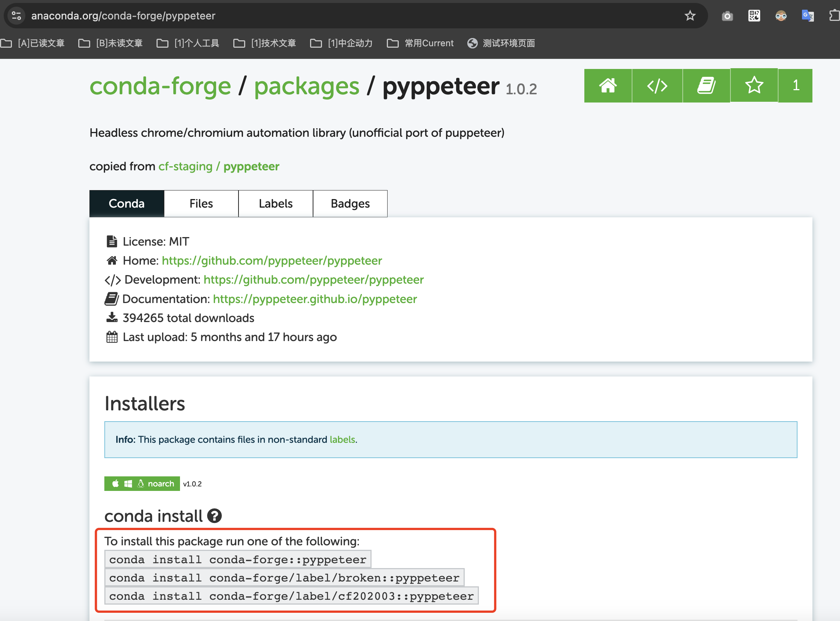Bookmark this page with the star icon

coord(690,16)
